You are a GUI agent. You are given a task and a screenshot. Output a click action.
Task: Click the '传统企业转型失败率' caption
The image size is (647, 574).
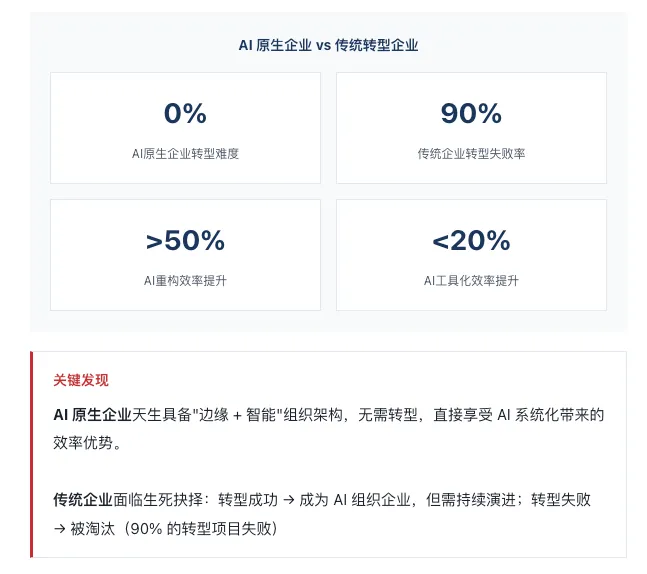click(x=471, y=154)
